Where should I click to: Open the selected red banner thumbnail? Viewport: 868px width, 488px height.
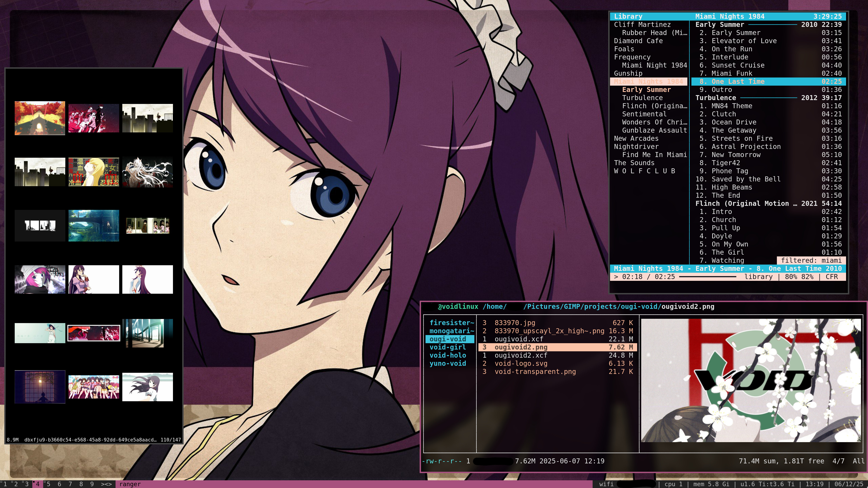[x=94, y=333]
